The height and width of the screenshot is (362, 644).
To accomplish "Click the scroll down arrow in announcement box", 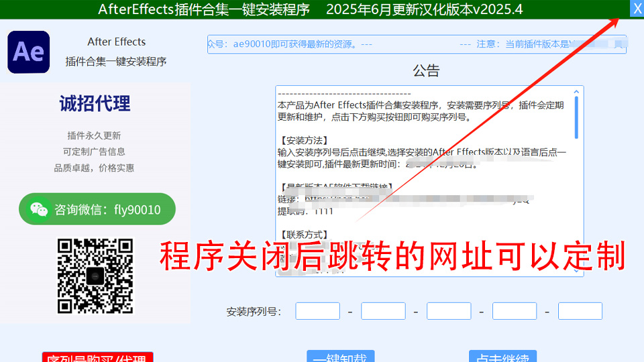I will 576,269.
